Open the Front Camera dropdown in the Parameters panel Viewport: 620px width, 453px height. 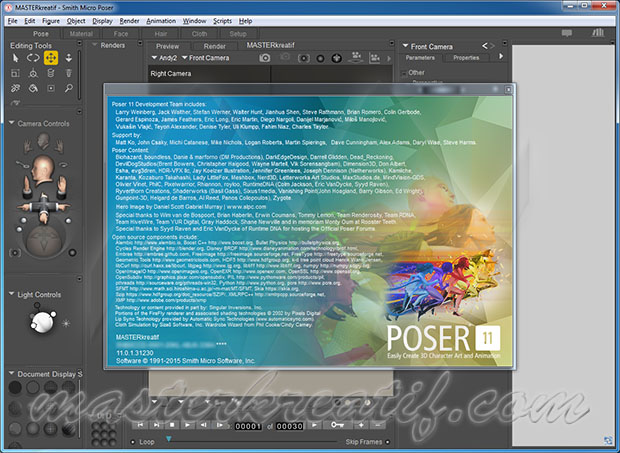[x=405, y=46]
